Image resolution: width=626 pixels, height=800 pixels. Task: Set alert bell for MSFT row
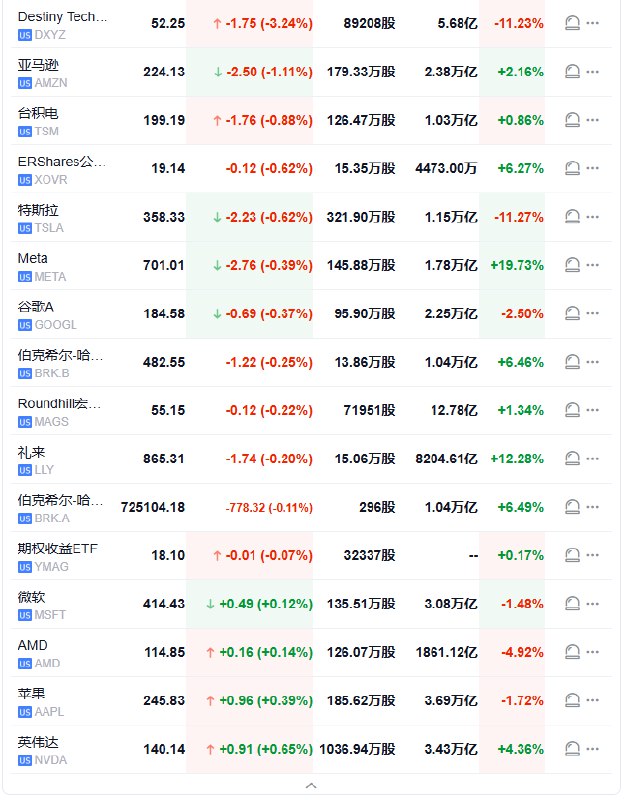pos(572,604)
